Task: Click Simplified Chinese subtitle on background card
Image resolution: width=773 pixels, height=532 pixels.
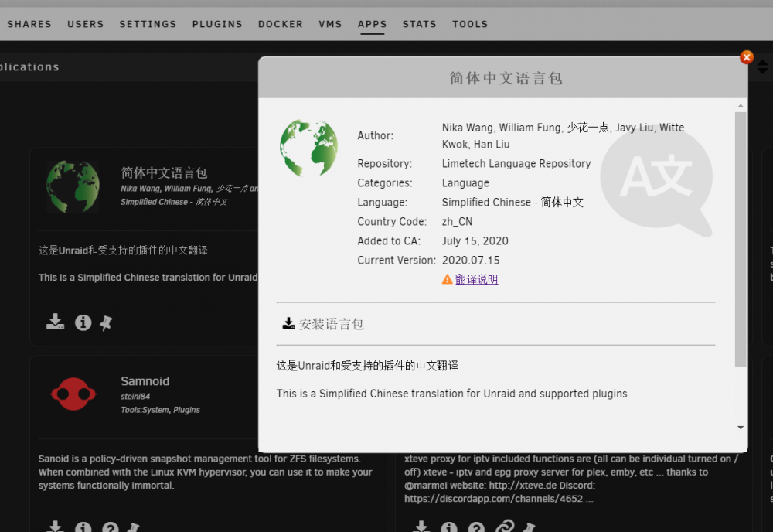Action: (x=174, y=202)
